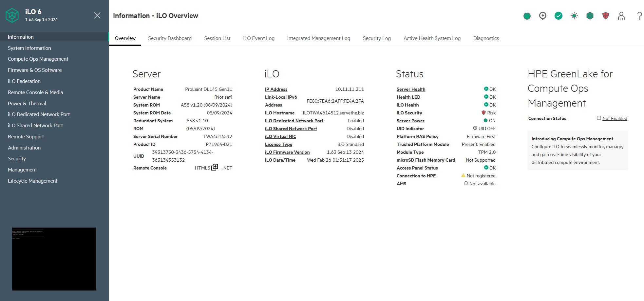Click the UID OFF status icon
The image size is (644, 301).
tap(475, 128)
